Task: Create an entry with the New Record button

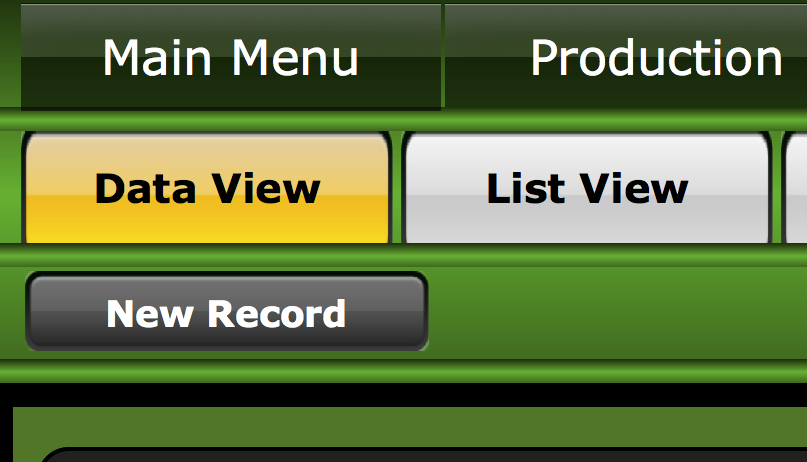Action: (x=226, y=312)
